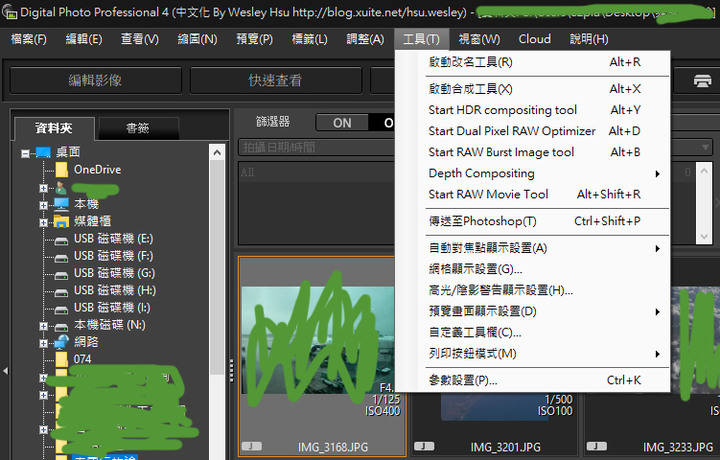Viewport: 720px width, 460px height.
Task: Click the JPEG badge on IMG_3168.JPG
Action: tap(252, 446)
